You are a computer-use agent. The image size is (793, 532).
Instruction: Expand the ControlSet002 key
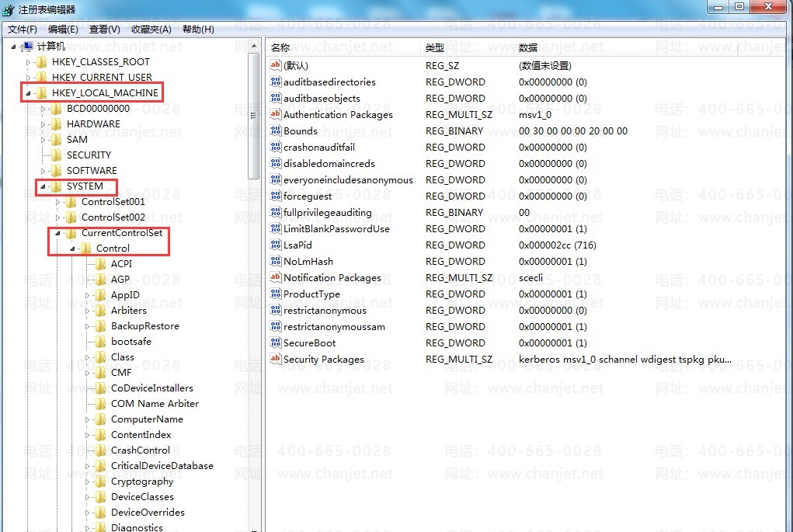tap(57, 217)
